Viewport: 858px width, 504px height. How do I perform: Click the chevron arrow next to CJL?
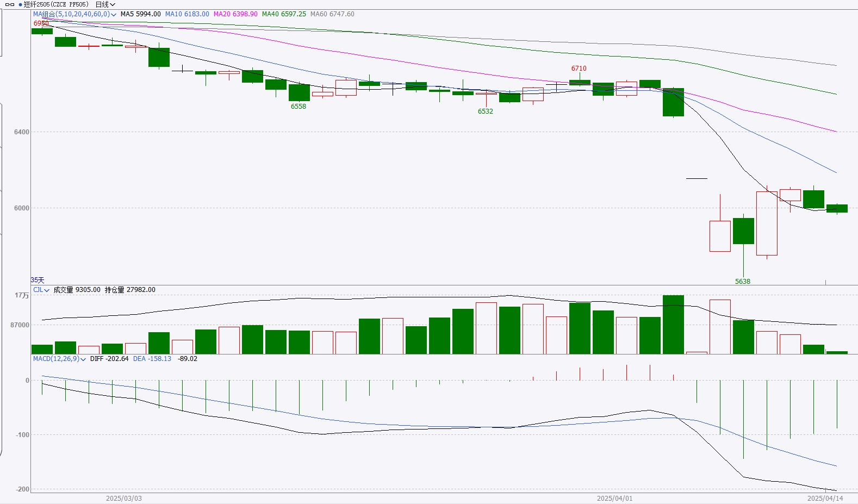point(47,290)
